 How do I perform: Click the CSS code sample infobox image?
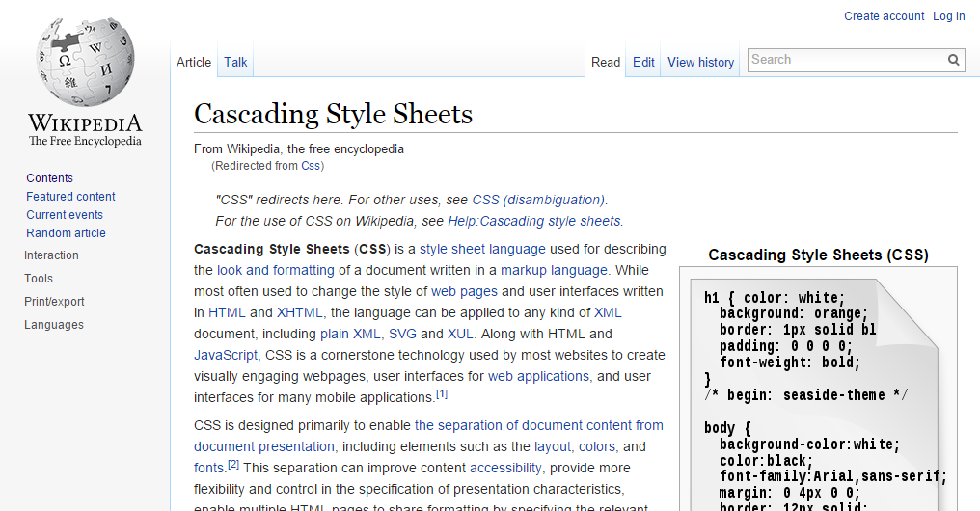click(818, 394)
